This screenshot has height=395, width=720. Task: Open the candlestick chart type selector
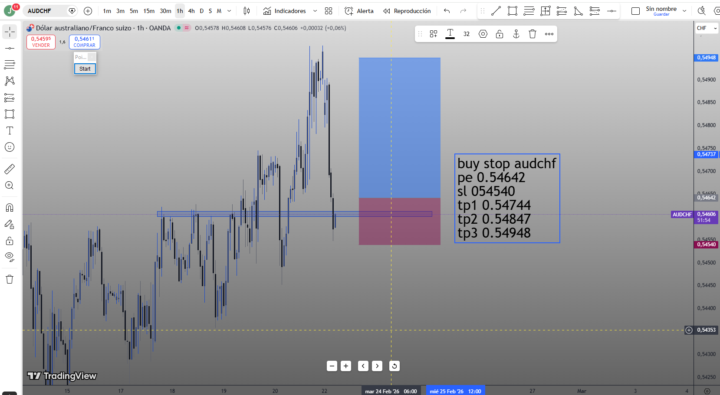click(247, 11)
